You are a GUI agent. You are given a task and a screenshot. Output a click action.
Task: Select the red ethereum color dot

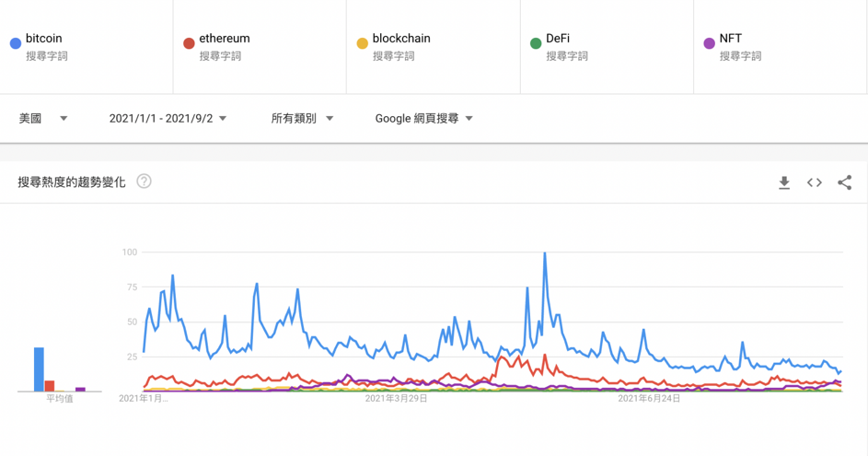(189, 43)
